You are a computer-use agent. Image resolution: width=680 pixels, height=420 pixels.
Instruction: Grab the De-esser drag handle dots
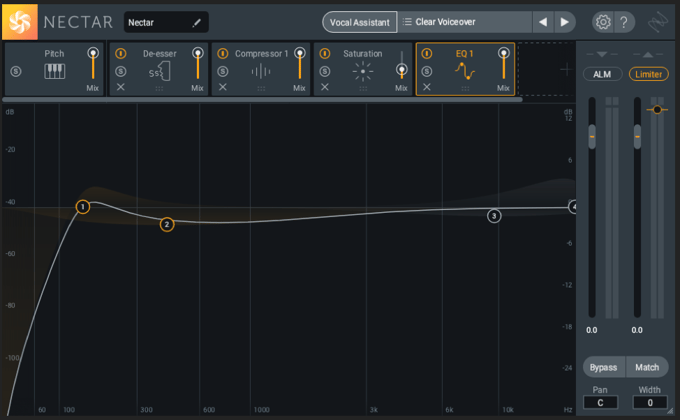160,89
